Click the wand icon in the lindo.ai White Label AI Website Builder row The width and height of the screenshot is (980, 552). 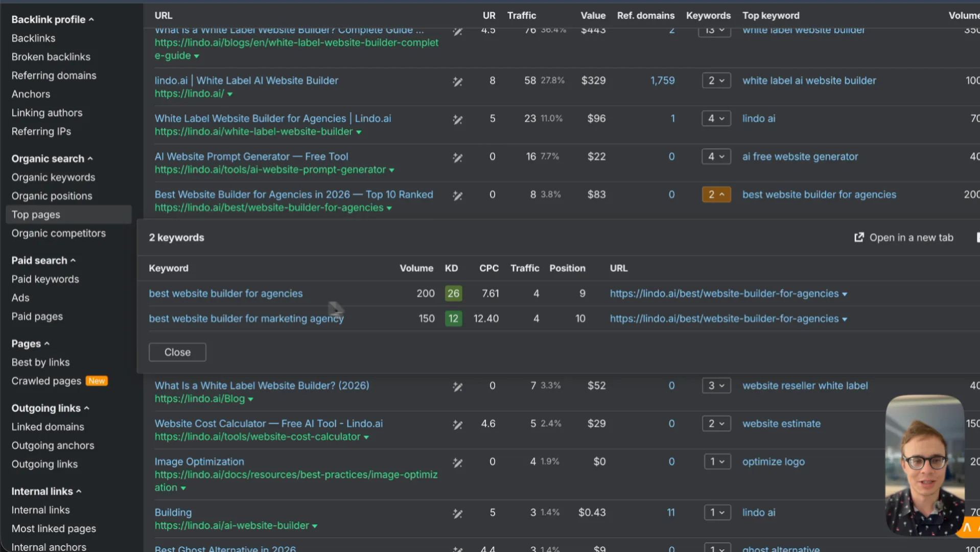(x=457, y=82)
